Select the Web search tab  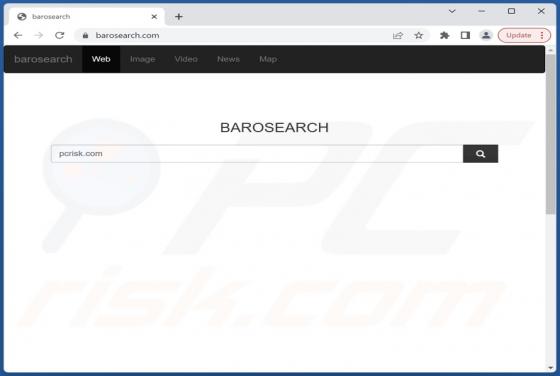click(101, 59)
